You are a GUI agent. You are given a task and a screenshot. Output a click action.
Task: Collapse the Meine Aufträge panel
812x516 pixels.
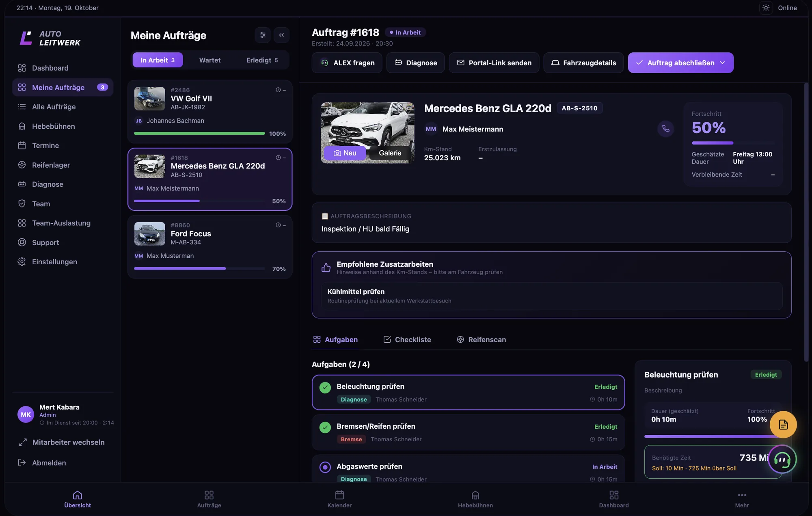click(x=281, y=35)
